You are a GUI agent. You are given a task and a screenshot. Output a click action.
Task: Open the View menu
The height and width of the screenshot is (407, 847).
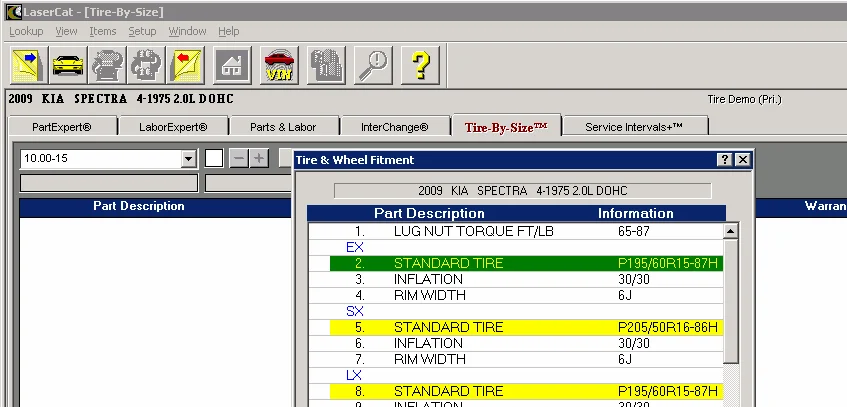tap(66, 31)
